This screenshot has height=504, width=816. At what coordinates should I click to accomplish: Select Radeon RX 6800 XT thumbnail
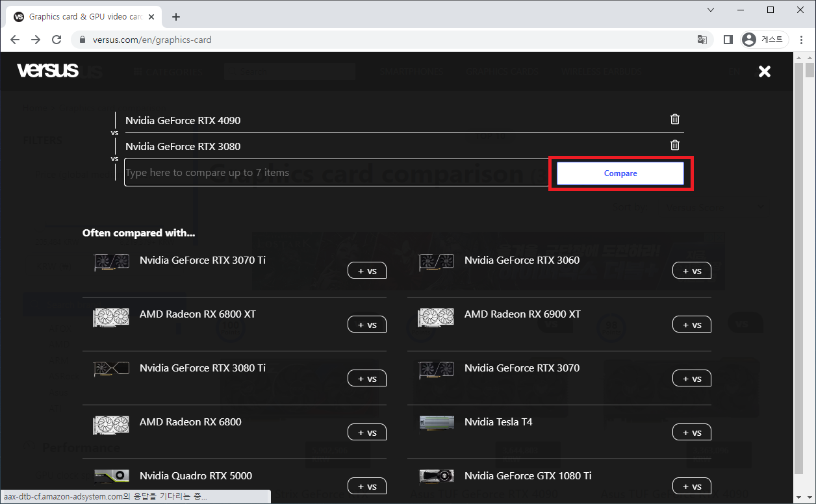coord(112,316)
